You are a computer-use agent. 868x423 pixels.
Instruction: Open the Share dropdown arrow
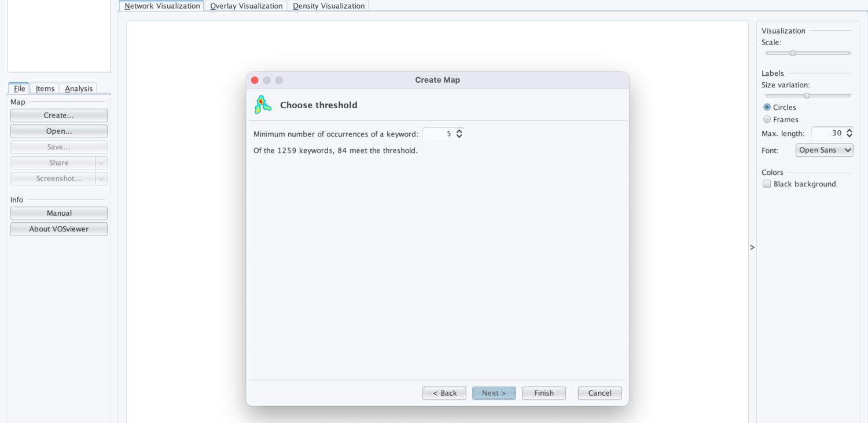tap(101, 163)
